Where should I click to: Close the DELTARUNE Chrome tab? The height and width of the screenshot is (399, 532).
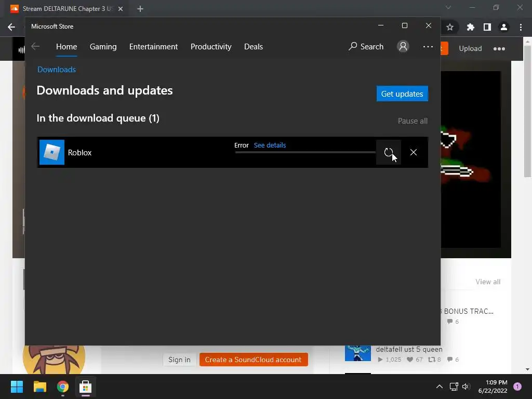point(121,9)
